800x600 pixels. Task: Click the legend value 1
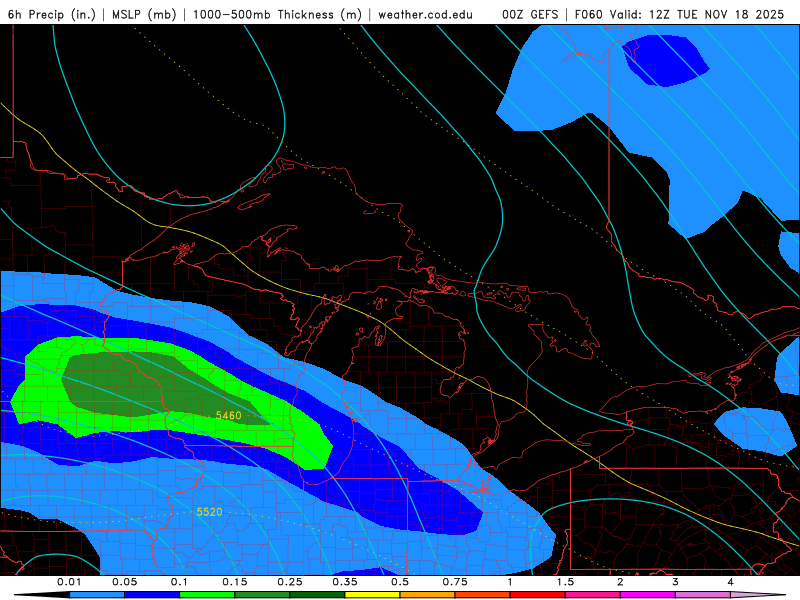tap(510, 582)
